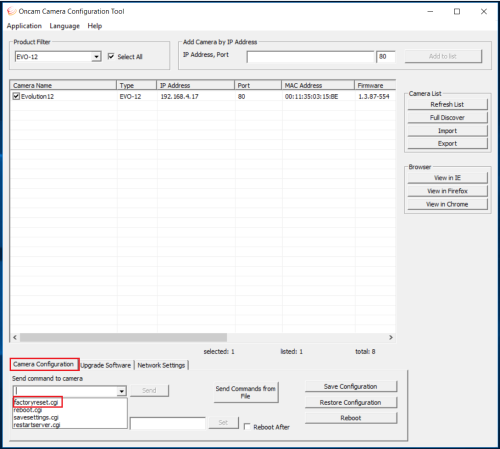Click the Send Commands from File button
Viewport: 500px width, 449px height.
point(246,392)
